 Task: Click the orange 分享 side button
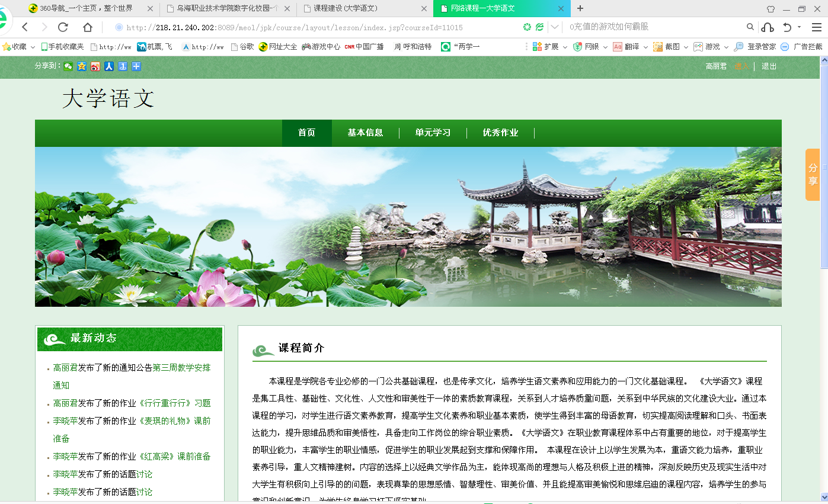tap(813, 175)
